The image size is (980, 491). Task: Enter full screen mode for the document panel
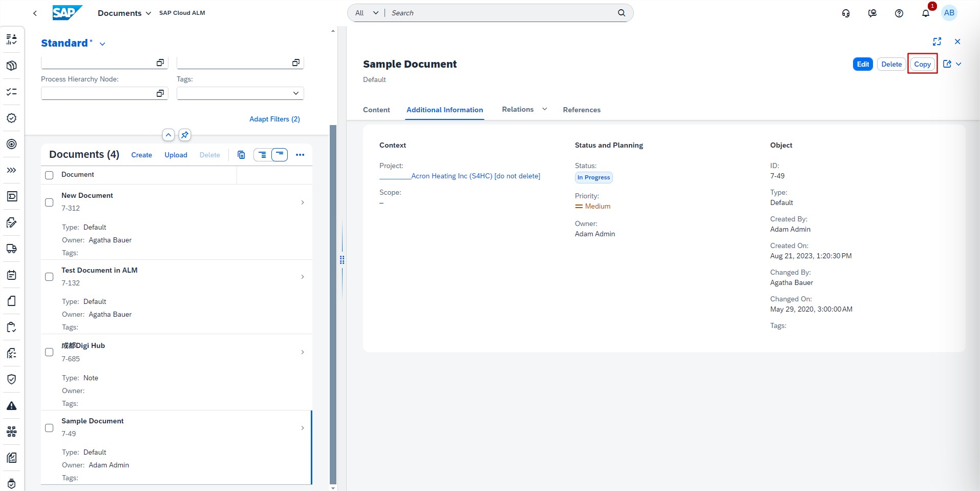click(936, 42)
